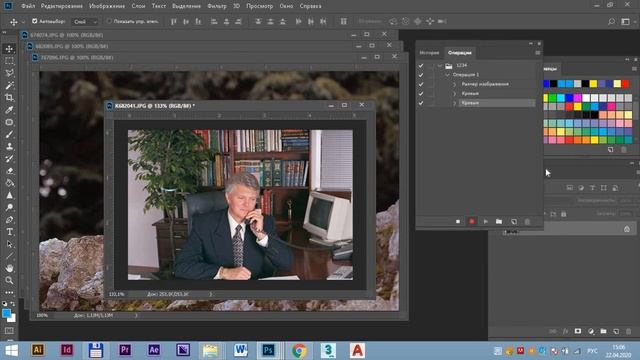Select the Type tool
The height and width of the screenshot is (360, 640).
tap(9, 232)
